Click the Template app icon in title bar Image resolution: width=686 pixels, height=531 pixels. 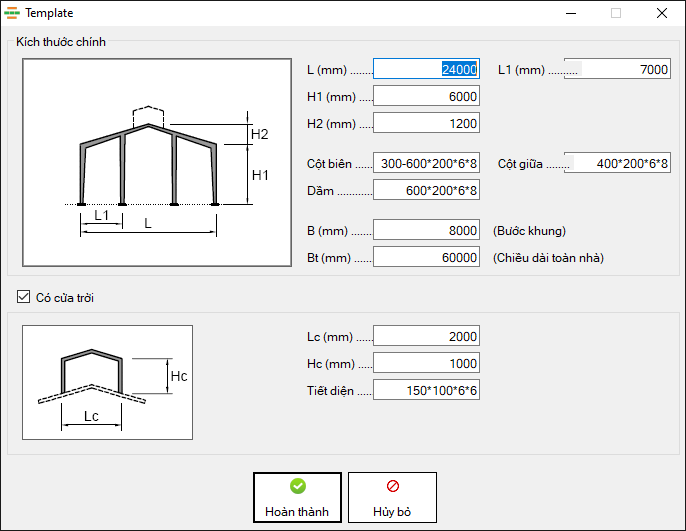[12, 13]
